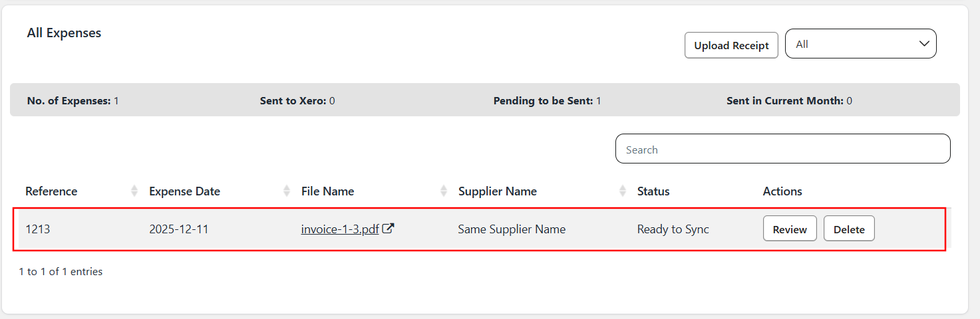Click the sort arrows beside File Name

444,191
